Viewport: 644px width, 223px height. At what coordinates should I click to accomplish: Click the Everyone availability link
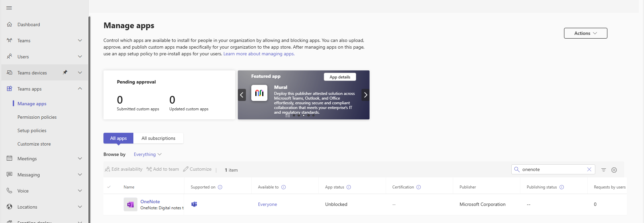point(267,204)
